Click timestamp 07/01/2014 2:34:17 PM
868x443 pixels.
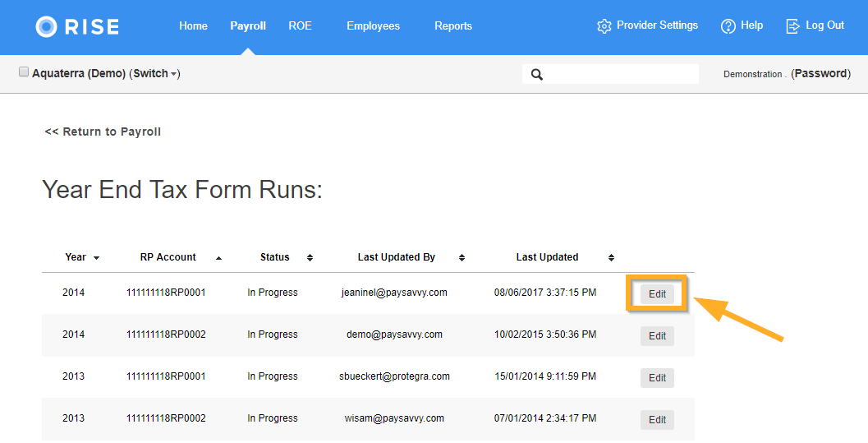tap(545, 418)
